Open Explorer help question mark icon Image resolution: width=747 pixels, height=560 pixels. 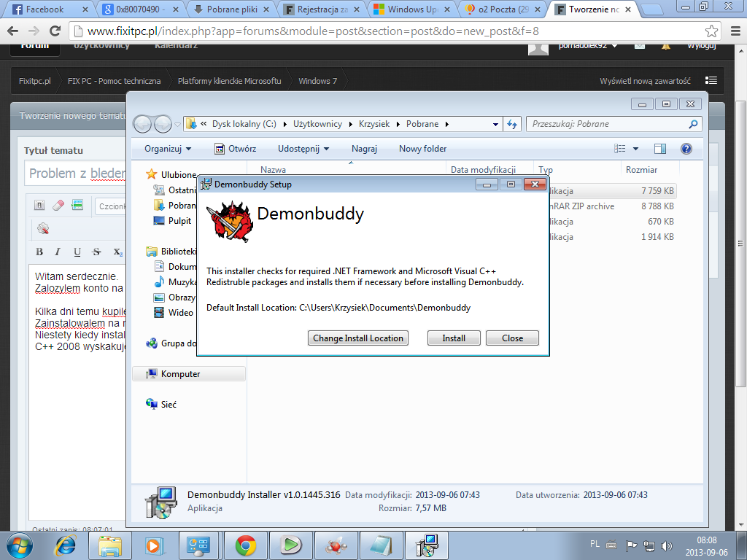(x=686, y=149)
